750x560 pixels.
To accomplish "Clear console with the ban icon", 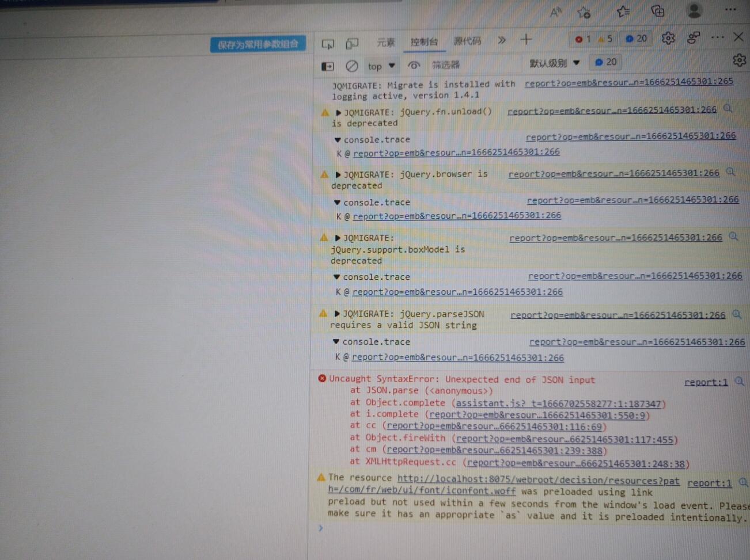I will coord(351,66).
